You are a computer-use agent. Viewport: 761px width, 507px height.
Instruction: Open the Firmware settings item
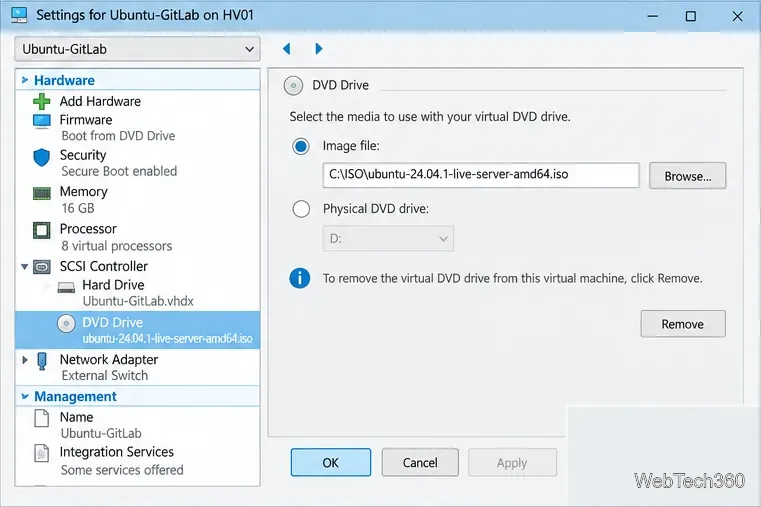86,120
